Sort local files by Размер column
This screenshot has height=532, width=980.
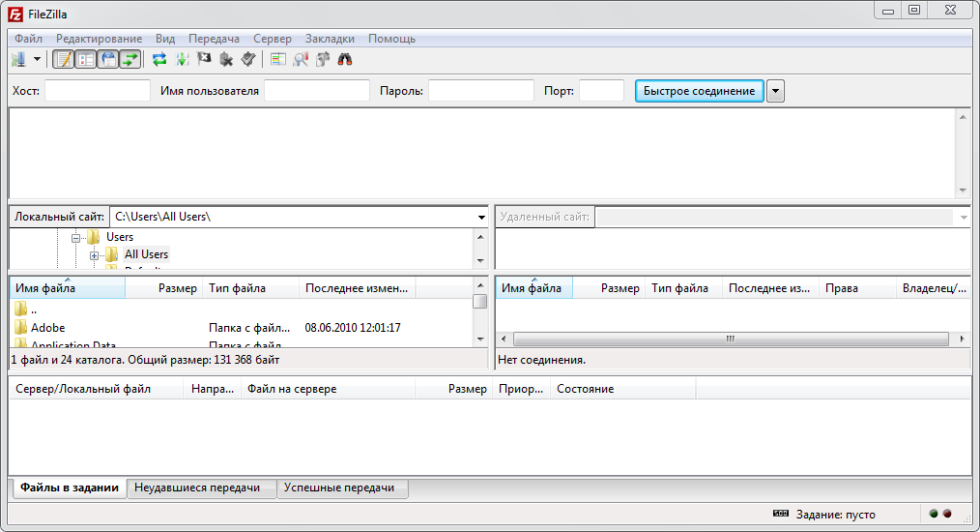(x=164, y=288)
